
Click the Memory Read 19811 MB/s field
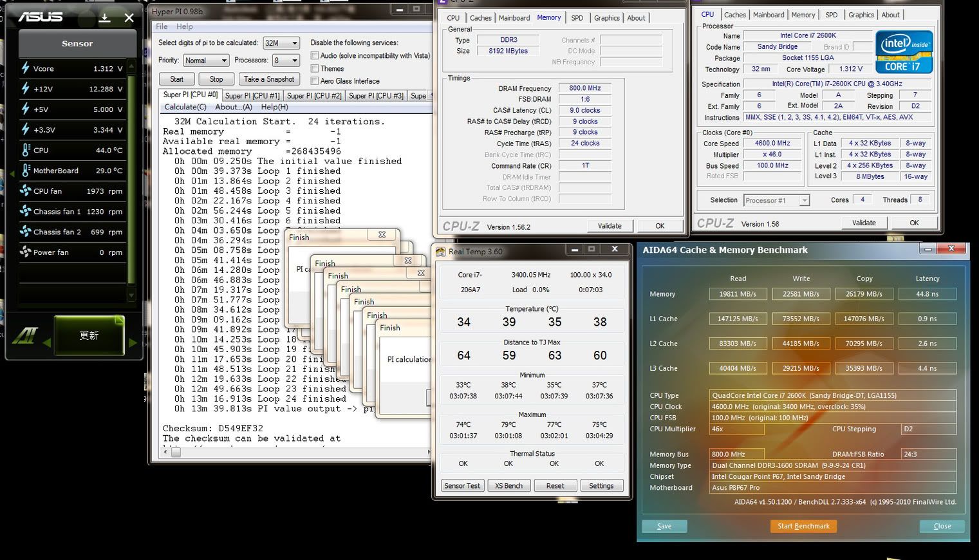[738, 294]
